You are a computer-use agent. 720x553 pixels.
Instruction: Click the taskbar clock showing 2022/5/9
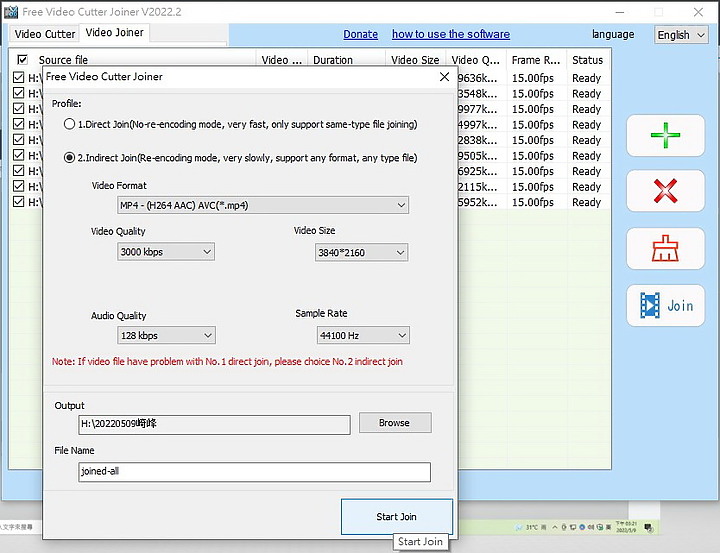click(x=626, y=527)
